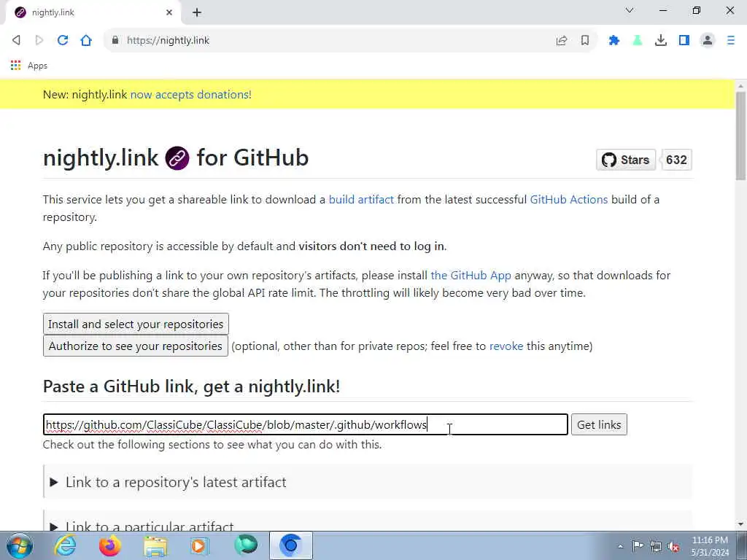
Task: Follow the 'build artifact' link
Action: pos(361,200)
